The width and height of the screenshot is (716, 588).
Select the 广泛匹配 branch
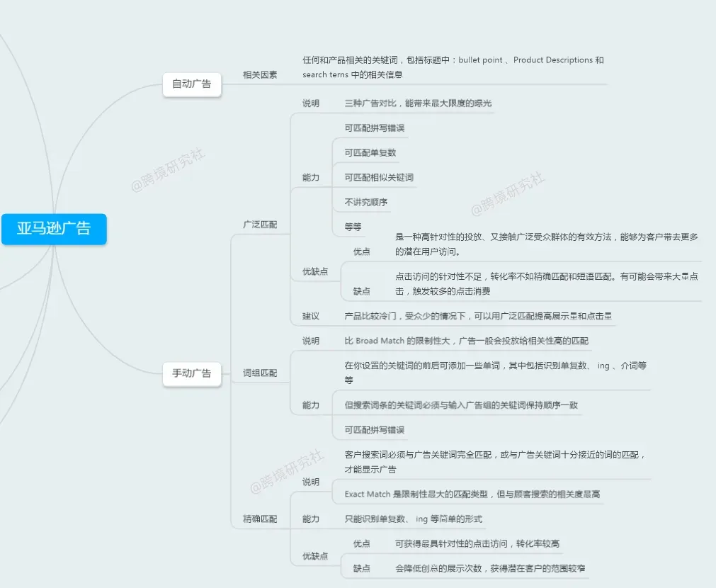coord(260,225)
